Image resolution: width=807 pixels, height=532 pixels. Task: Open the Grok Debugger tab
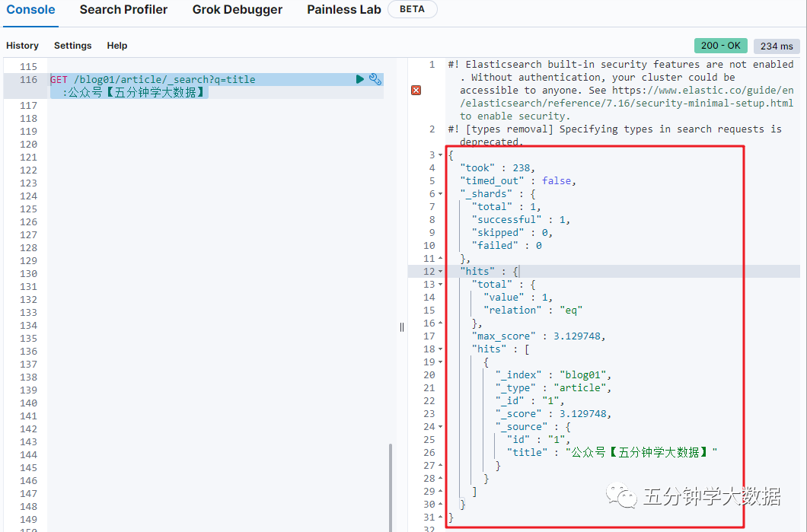(x=237, y=10)
